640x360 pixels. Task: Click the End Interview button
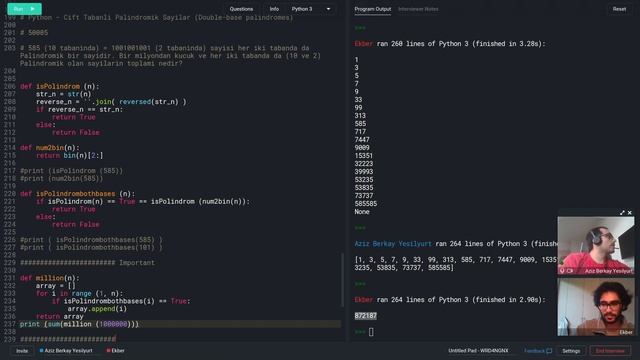coord(610,351)
